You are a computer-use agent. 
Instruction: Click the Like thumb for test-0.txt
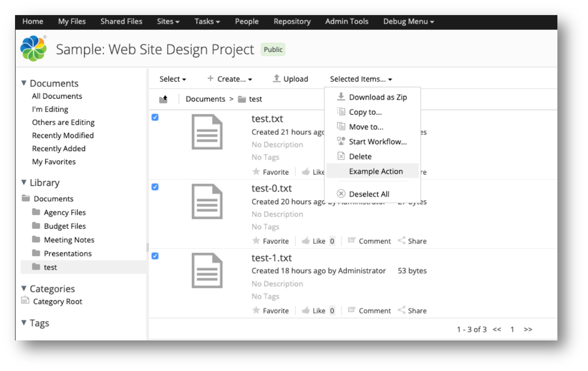pos(306,241)
